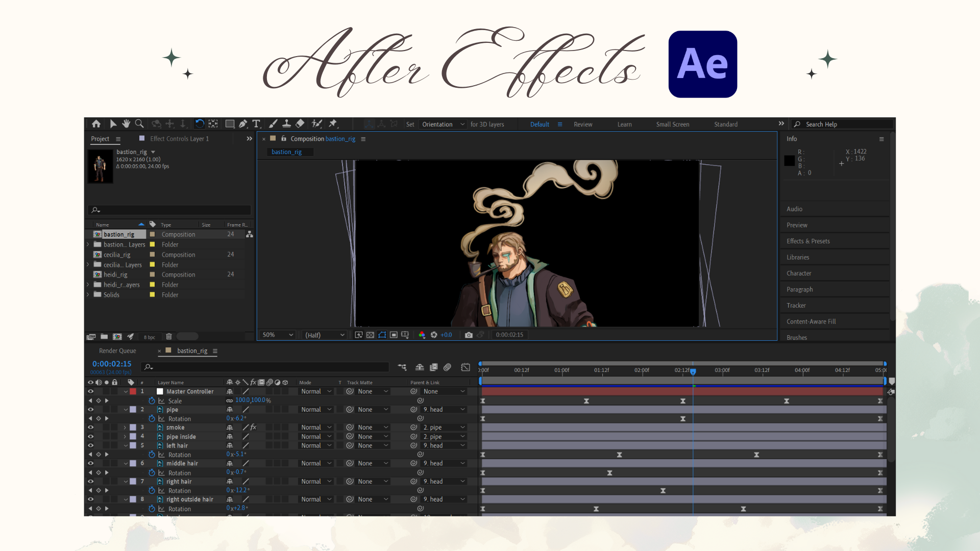Select the Eraser tool

(x=300, y=124)
